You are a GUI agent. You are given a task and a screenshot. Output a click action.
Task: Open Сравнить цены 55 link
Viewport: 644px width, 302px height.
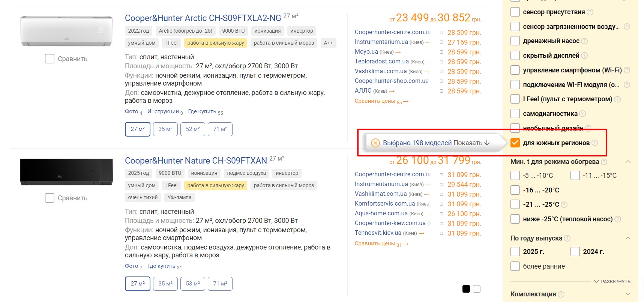click(x=381, y=101)
